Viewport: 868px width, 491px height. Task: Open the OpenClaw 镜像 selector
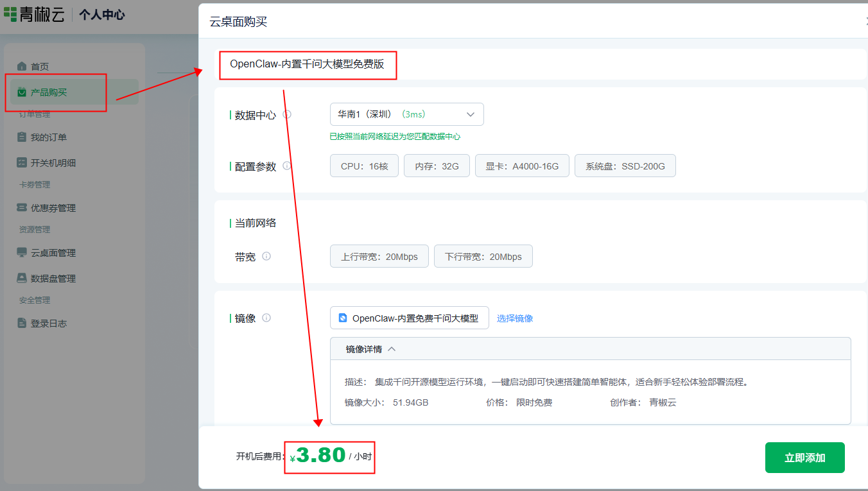click(x=409, y=317)
